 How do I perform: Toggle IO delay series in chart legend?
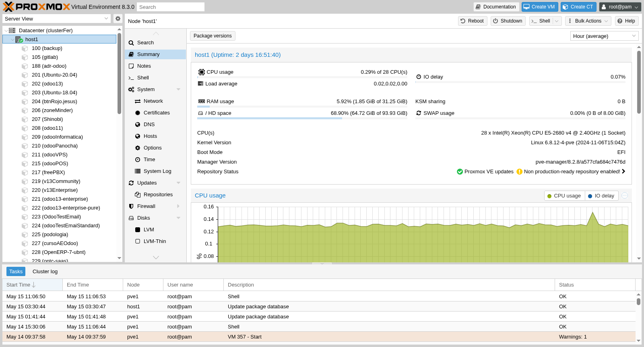[601, 196]
